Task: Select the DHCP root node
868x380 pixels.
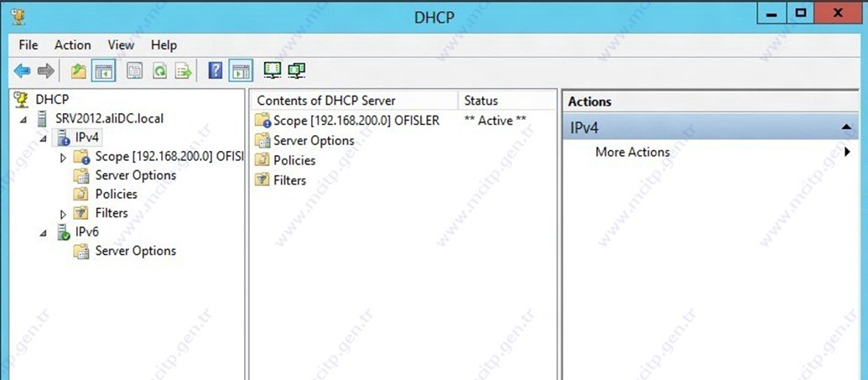Action: pyautogui.click(x=52, y=99)
